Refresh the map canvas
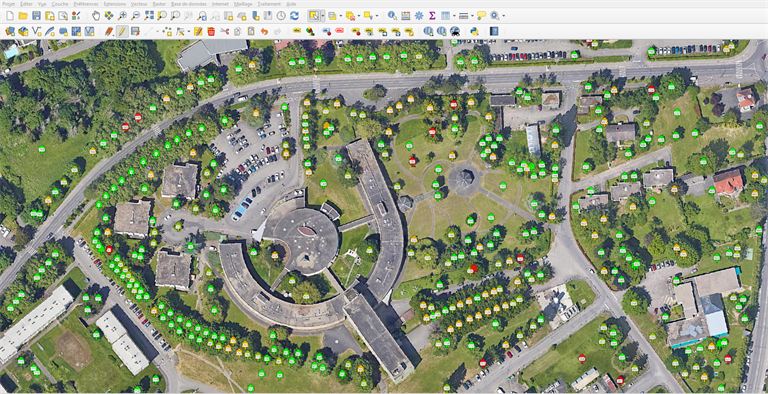 point(294,16)
